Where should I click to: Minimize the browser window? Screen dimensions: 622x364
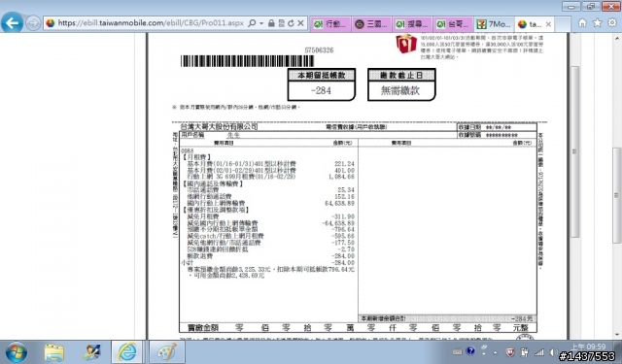coord(571,7)
